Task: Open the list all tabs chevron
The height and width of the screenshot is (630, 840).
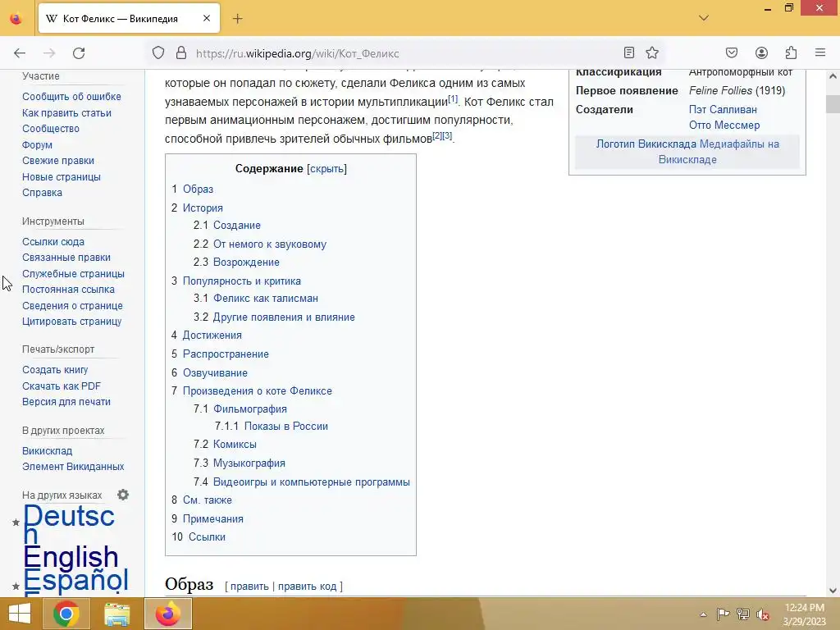Action: (704, 18)
